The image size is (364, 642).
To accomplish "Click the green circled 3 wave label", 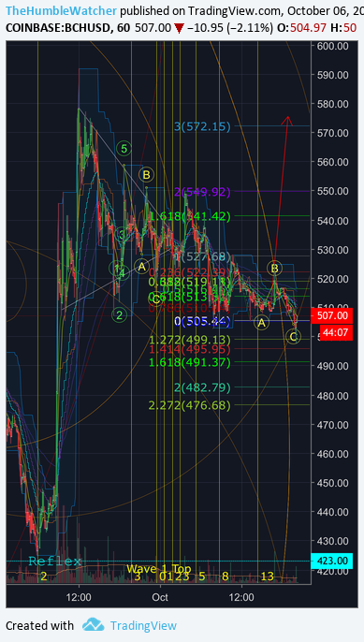I will click(122, 235).
